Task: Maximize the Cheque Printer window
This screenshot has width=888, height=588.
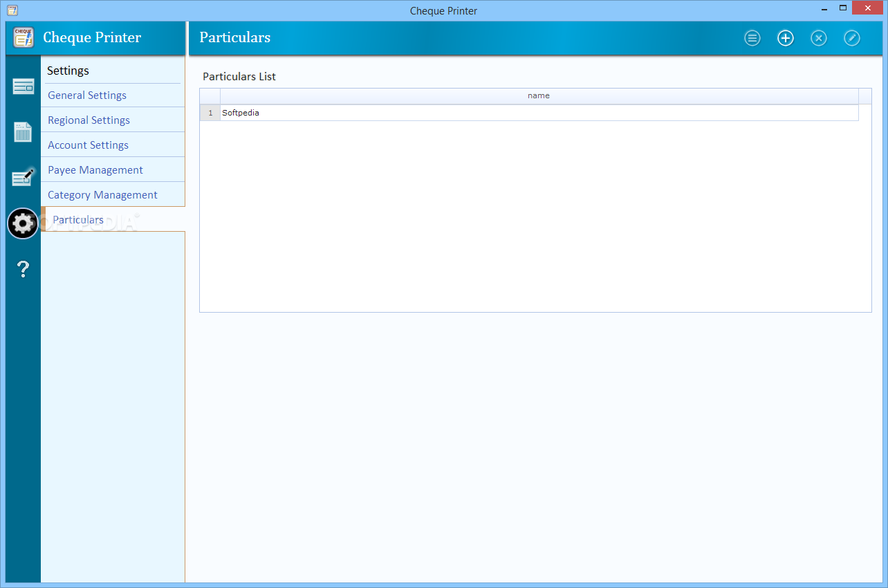Action: pos(843,8)
